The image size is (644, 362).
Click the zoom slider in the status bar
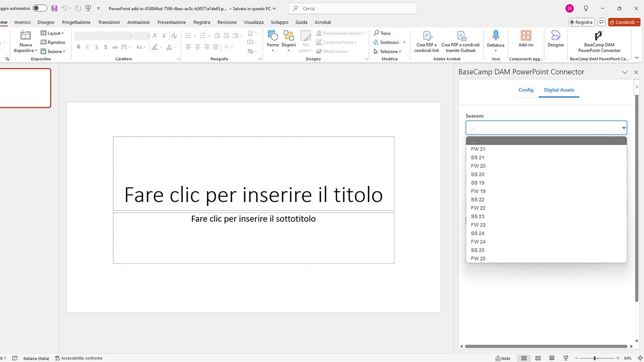point(595,358)
